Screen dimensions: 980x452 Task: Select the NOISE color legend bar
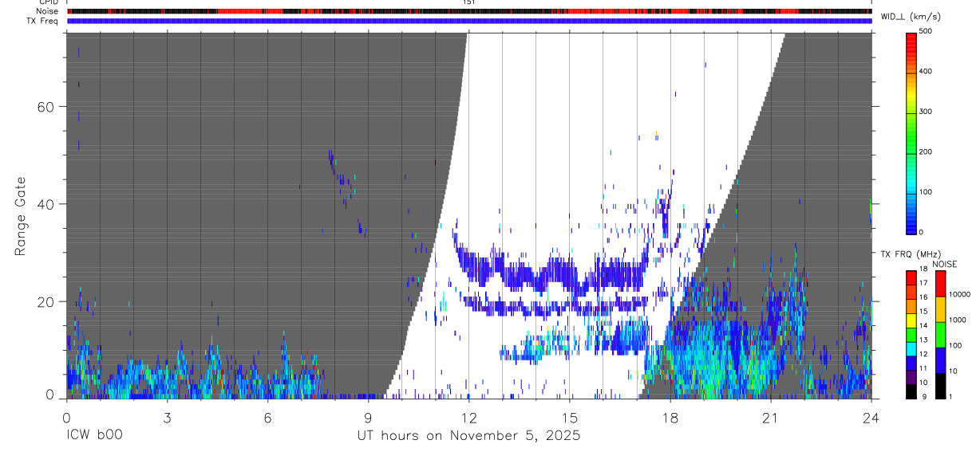(940, 335)
